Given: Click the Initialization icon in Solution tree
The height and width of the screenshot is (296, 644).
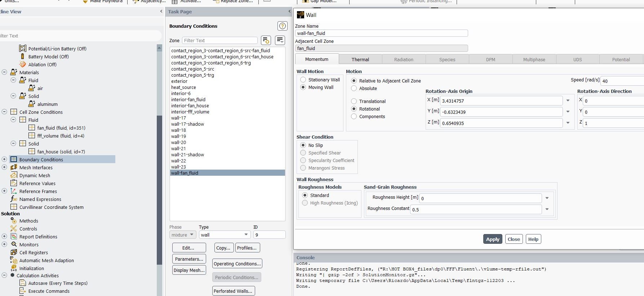Looking at the screenshot, I should (14, 268).
